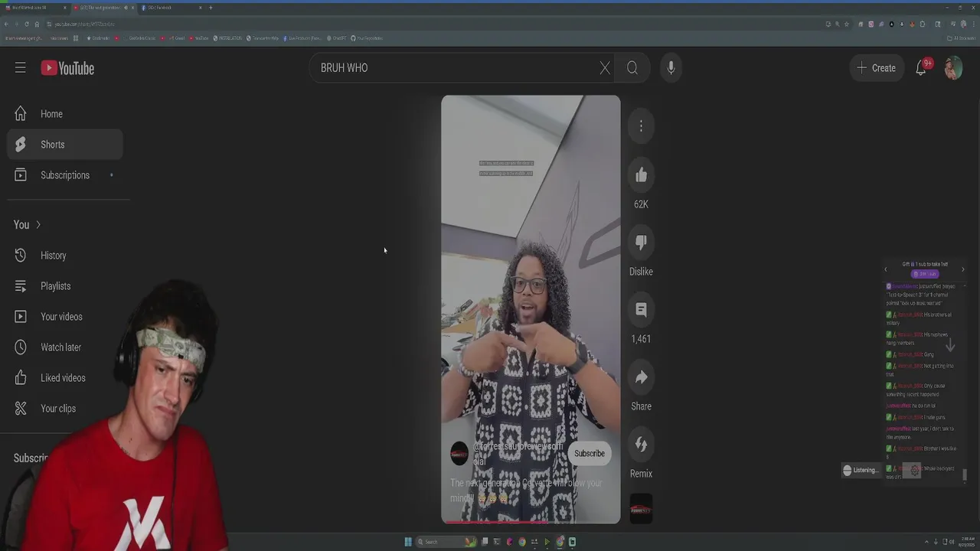Image resolution: width=980 pixels, height=551 pixels.
Task: Open the Short's three-dot more menu
Action: [x=641, y=126]
